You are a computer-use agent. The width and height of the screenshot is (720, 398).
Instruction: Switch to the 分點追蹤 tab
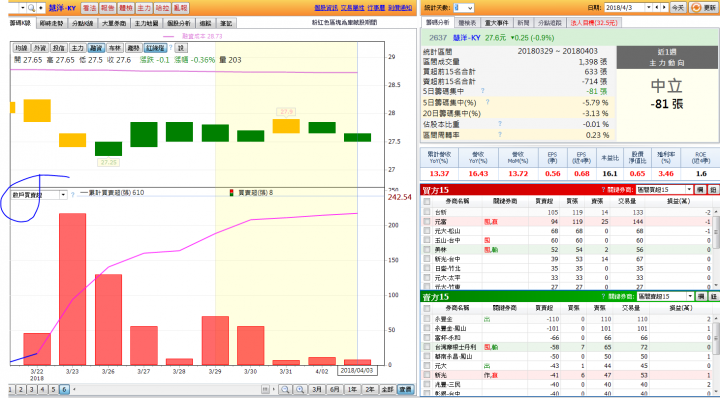pos(550,22)
